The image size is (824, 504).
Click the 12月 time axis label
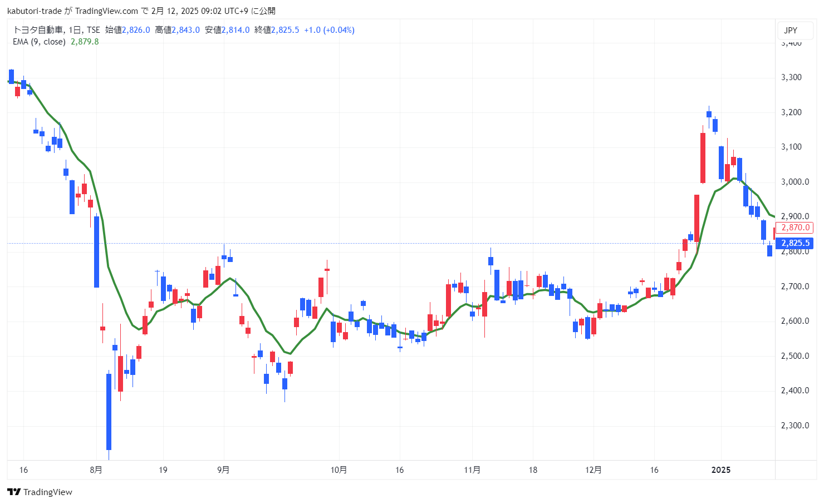(594, 470)
